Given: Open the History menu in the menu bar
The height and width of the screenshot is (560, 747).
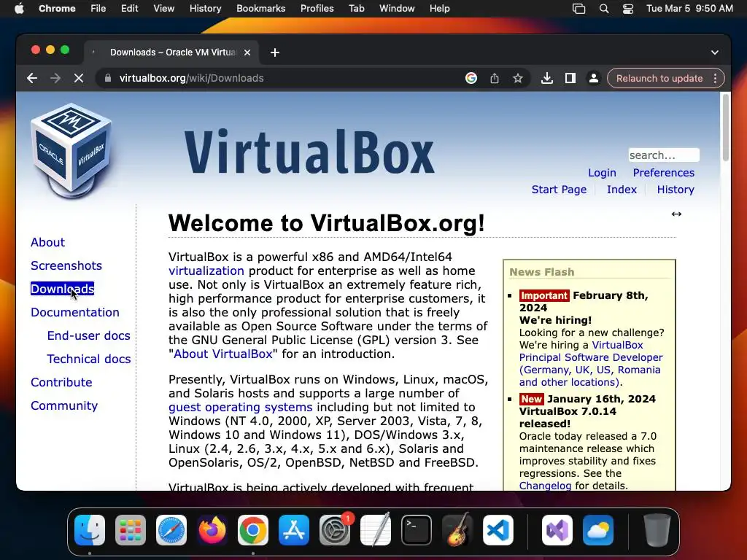Looking at the screenshot, I should click(x=205, y=9).
